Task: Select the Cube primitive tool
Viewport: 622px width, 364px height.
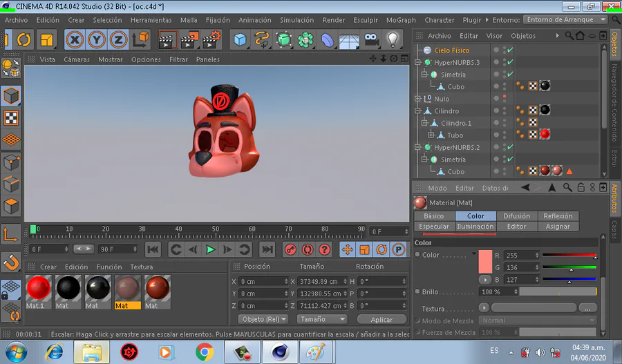Action: [240, 39]
